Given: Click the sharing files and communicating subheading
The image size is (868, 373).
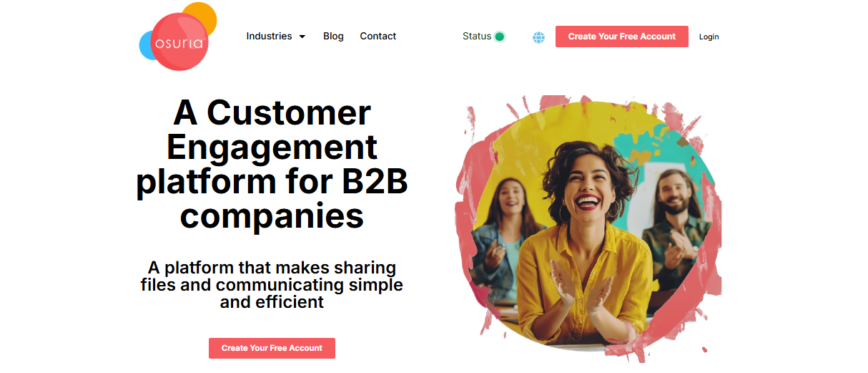Looking at the screenshot, I should tap(272, 285).
